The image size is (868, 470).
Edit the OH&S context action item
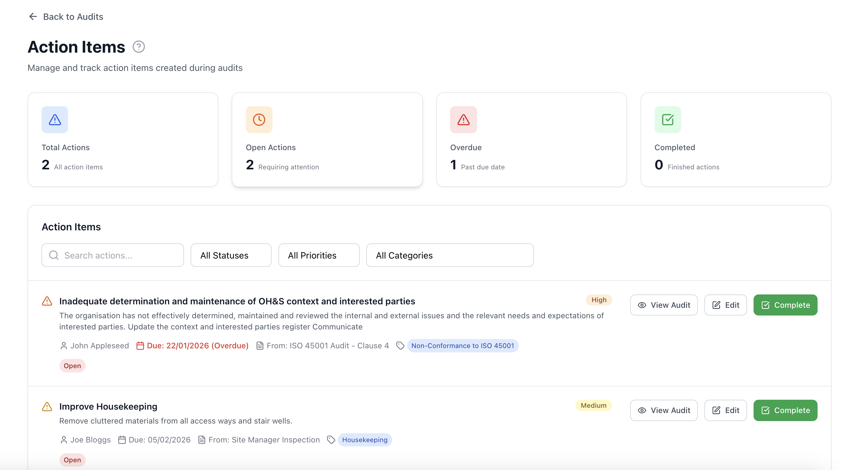click(x=725, y=305)
